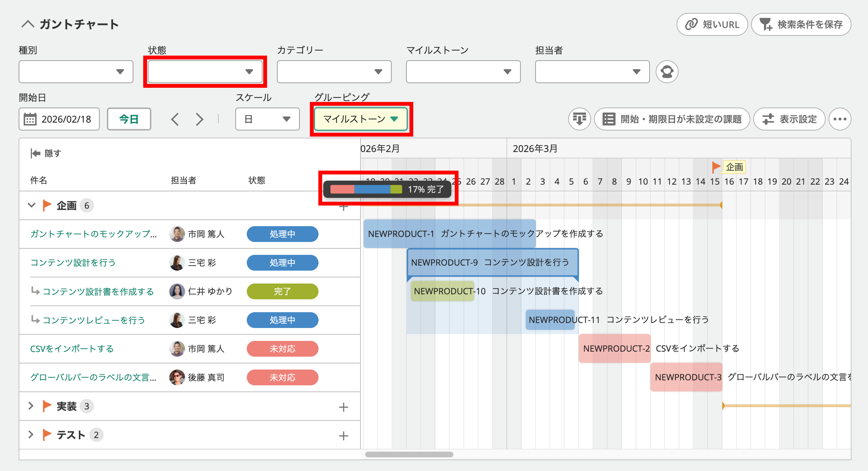Click the avatar filter icon beside 担当者 dropdown
This screenshot has width=868, height=471.
(x=667, y=71)
